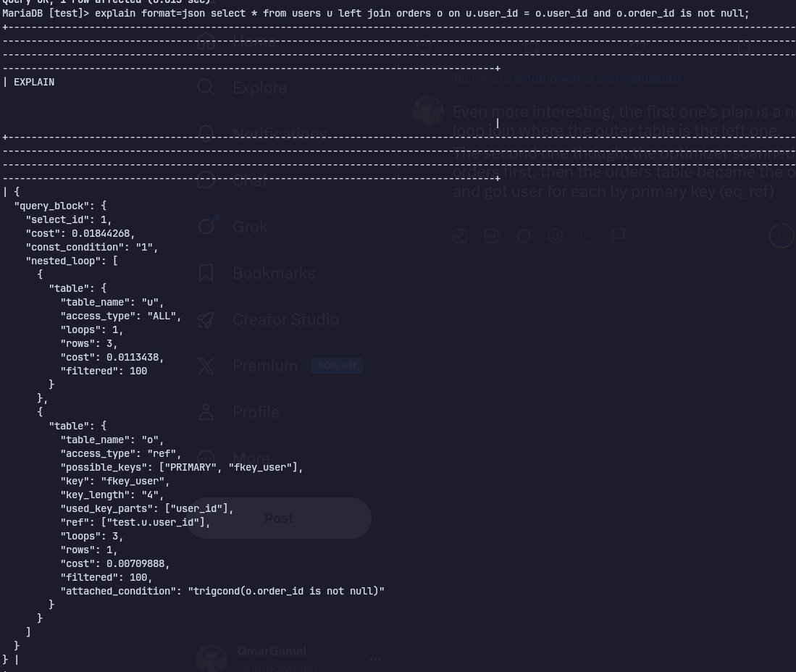Click the "ref": ["test.u.user_id"] line
Screen dimensions: 796x672
[135, 522]
